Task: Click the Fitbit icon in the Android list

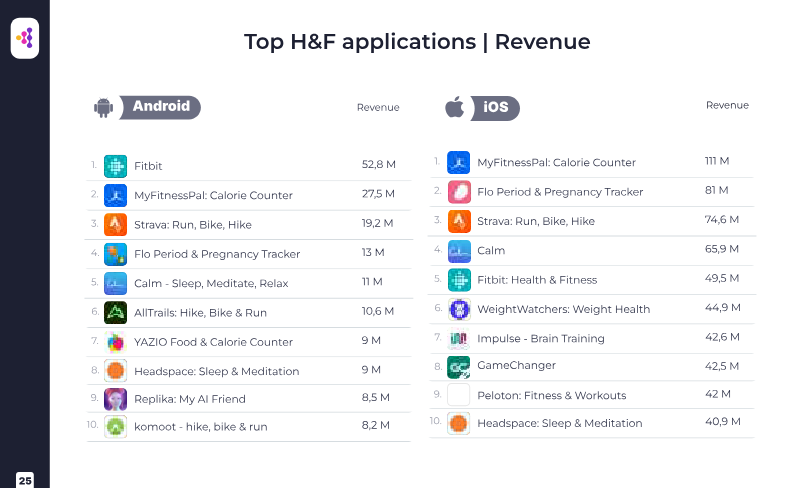Action: [x=115, y=166]
